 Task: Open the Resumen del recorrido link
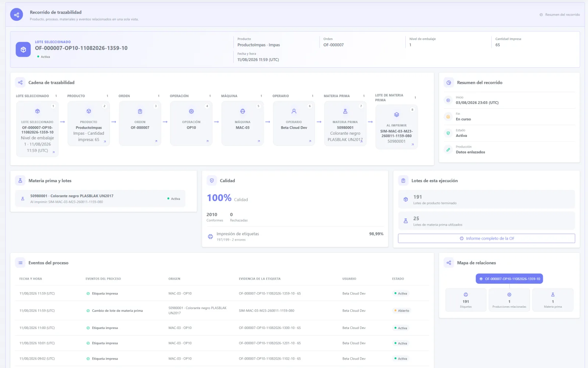pyautogui.click(x=560, y=15)
